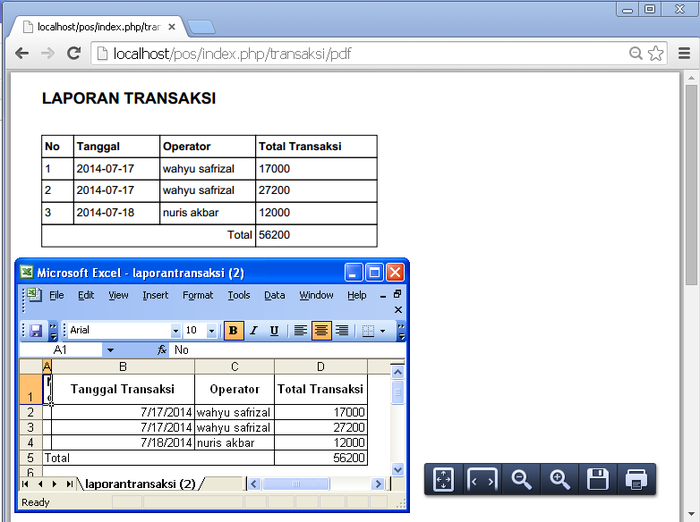The height and width of the screenshot is (522, 700).
Task: Expand the Borders dropdown arrow
Action: click(383, 331)
